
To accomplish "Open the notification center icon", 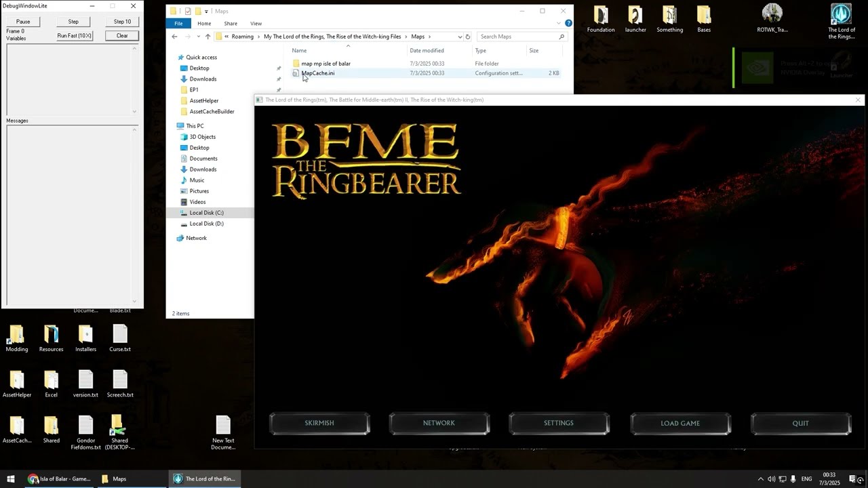I will point(854,479).
